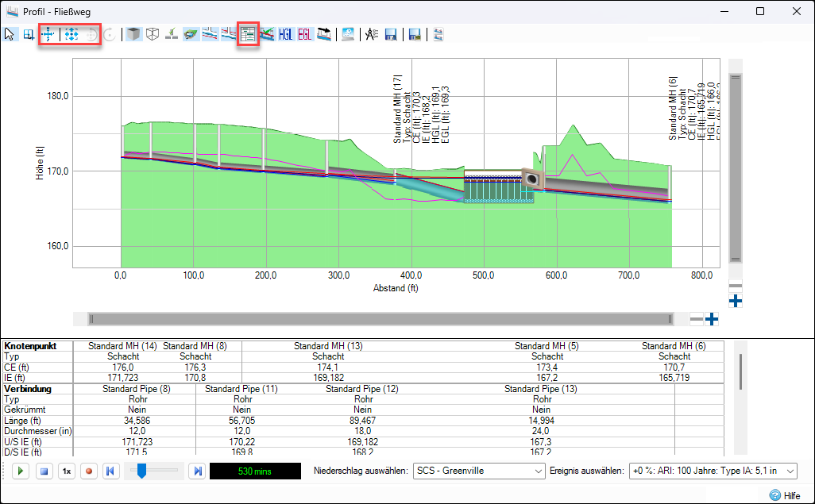The width and height of the screenshot is (815, 504).
Task: Select Standard MH (14) column header
Action: [x=122, y=346]
